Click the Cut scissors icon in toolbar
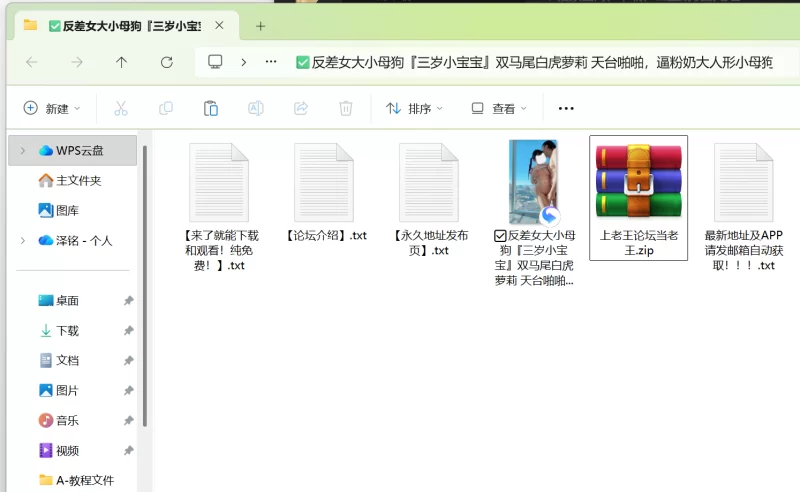 pos(121,108)
